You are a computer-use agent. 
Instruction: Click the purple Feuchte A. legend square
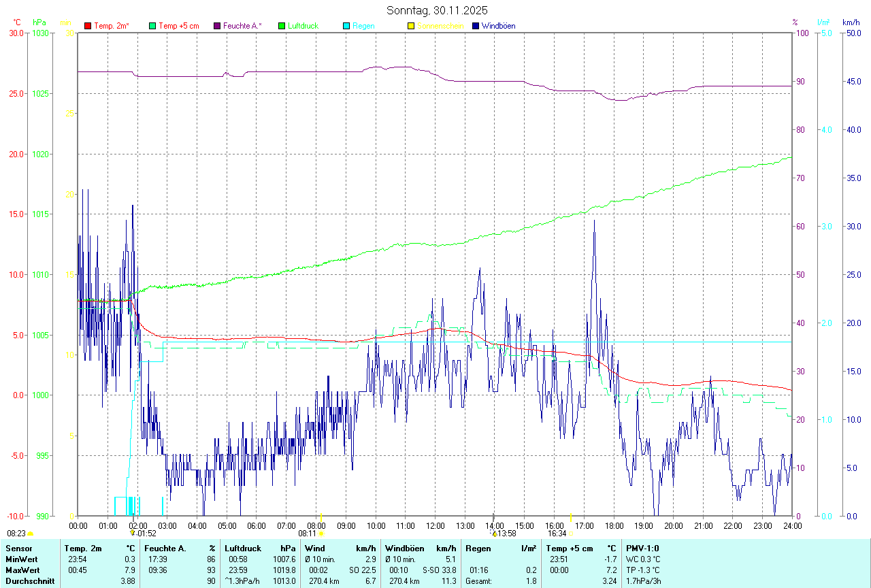pos(217,26)
